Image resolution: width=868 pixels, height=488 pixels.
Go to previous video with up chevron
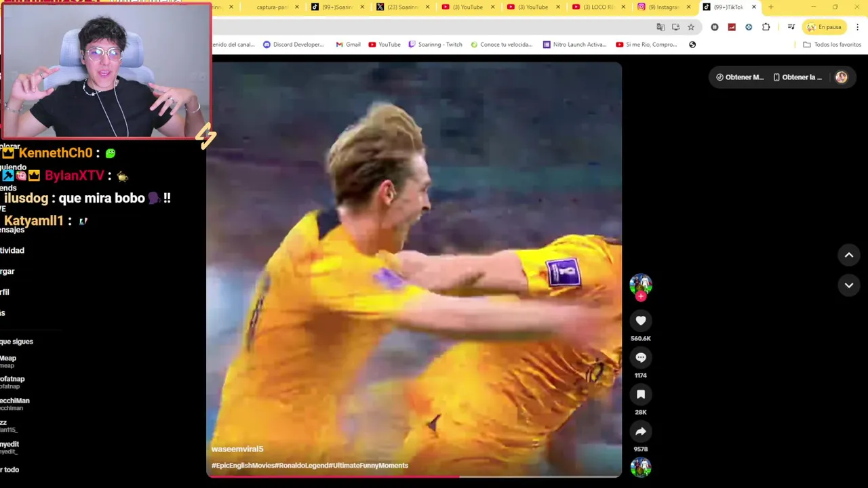click(849, 255)
